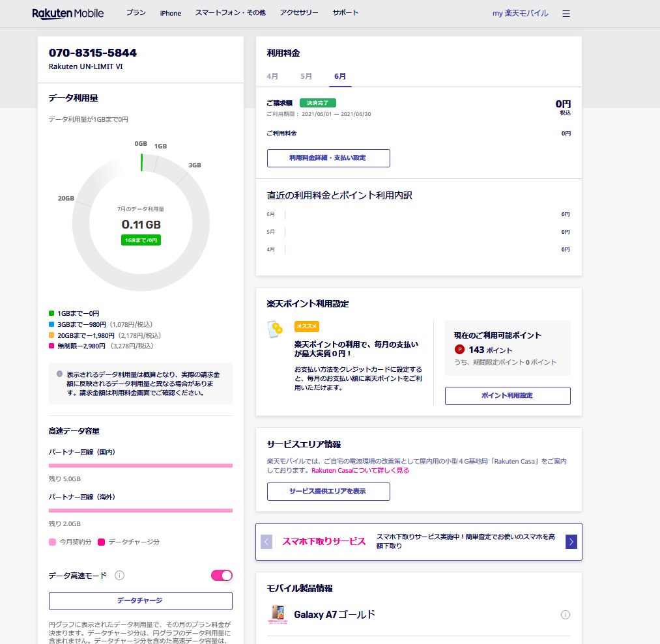Viewport: 660px width, 644px height.
Task: Open Rakuten Casaについて詳しく見る link
Action: click(x=360, y=470)
